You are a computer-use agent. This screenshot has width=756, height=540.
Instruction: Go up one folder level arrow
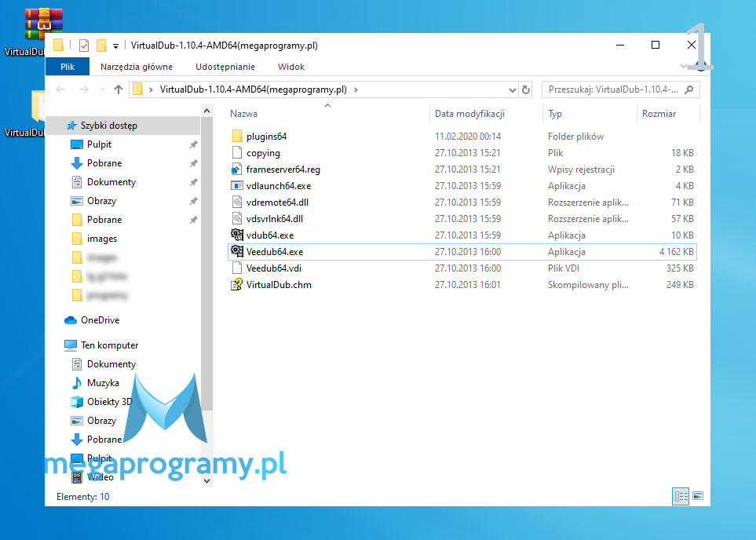118,89
